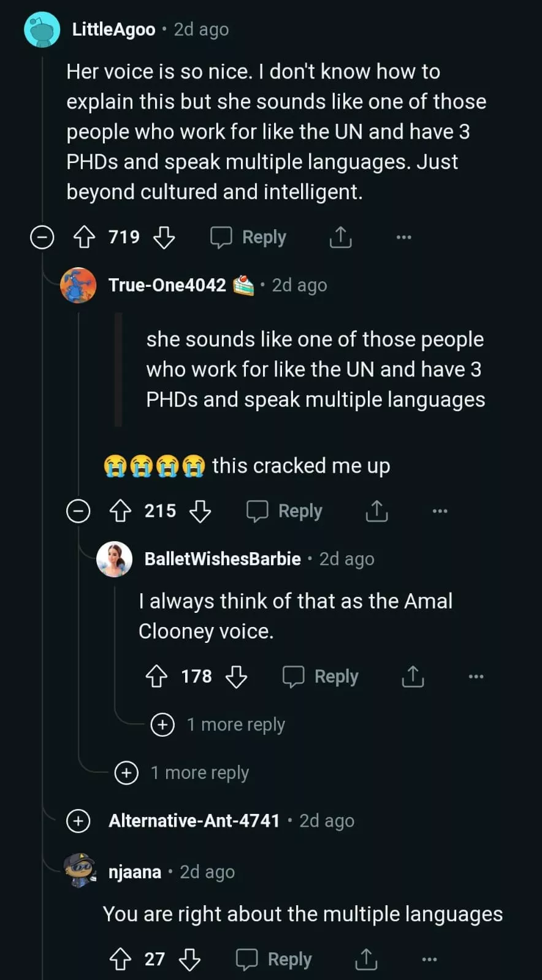Screen dimensions: 542x980
Task: Collapse LittleAgoo's comment thread
Action: pyautogui.click(x=42, y=237)
